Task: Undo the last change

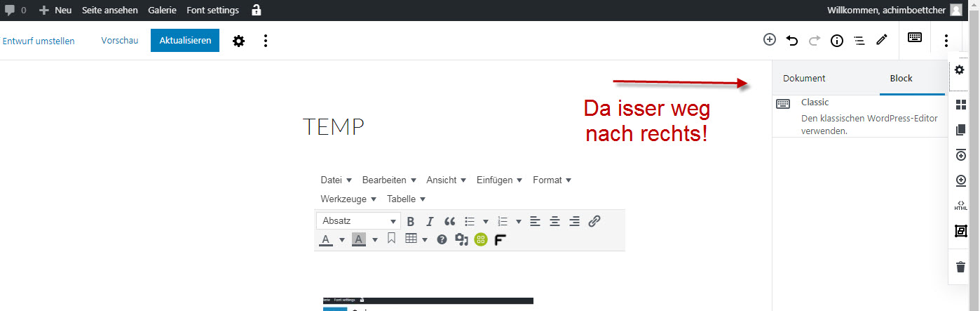Action: tap(792, 40)
